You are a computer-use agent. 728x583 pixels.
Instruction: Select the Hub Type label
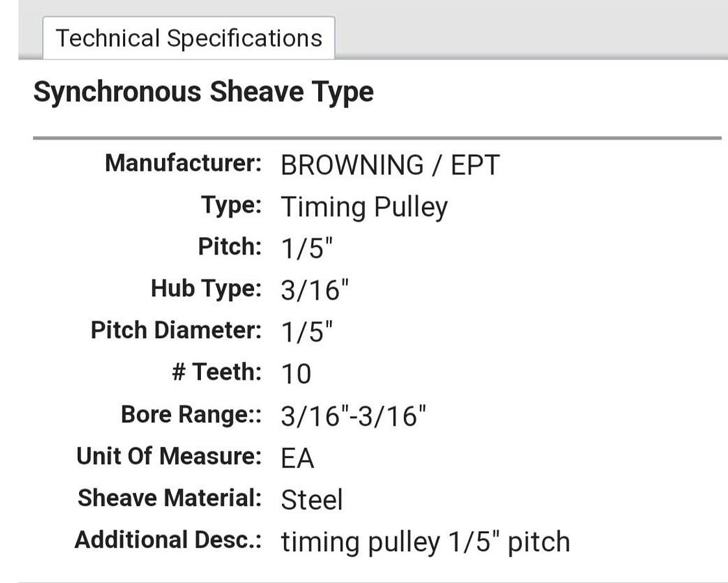(x=206, y=288)
